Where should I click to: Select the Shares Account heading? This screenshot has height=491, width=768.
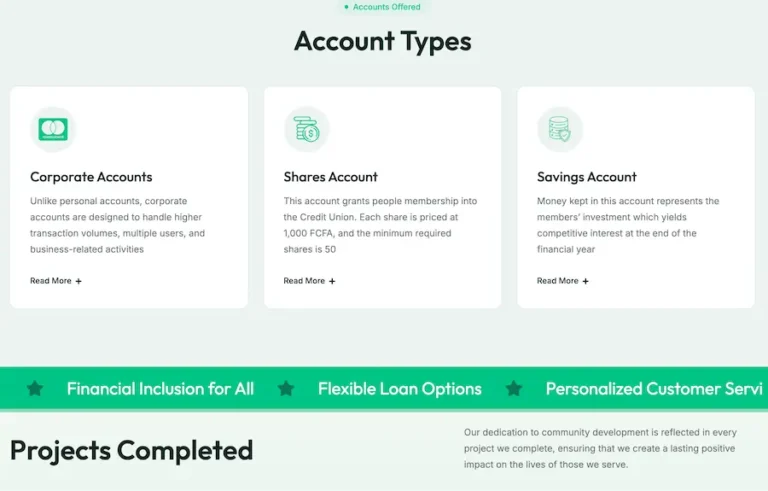[331, 177]
